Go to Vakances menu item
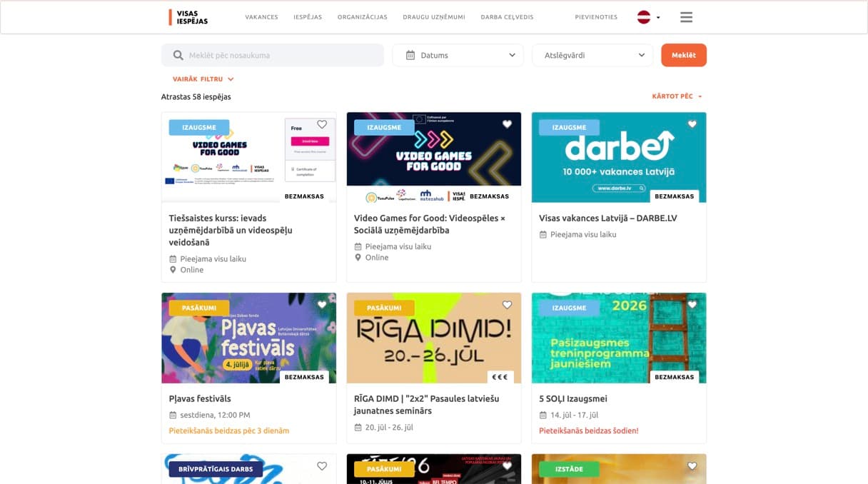 pyautogui.click(x=261, y=17)
